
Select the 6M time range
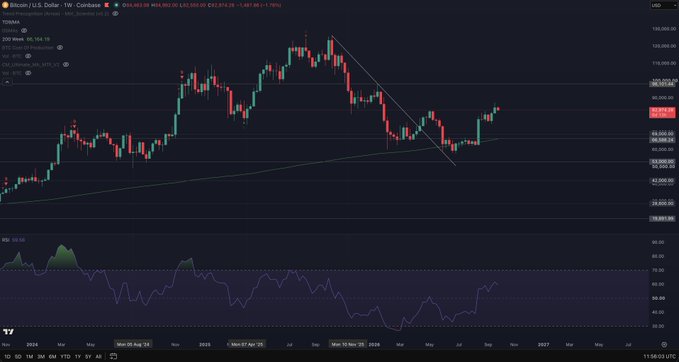52,356
